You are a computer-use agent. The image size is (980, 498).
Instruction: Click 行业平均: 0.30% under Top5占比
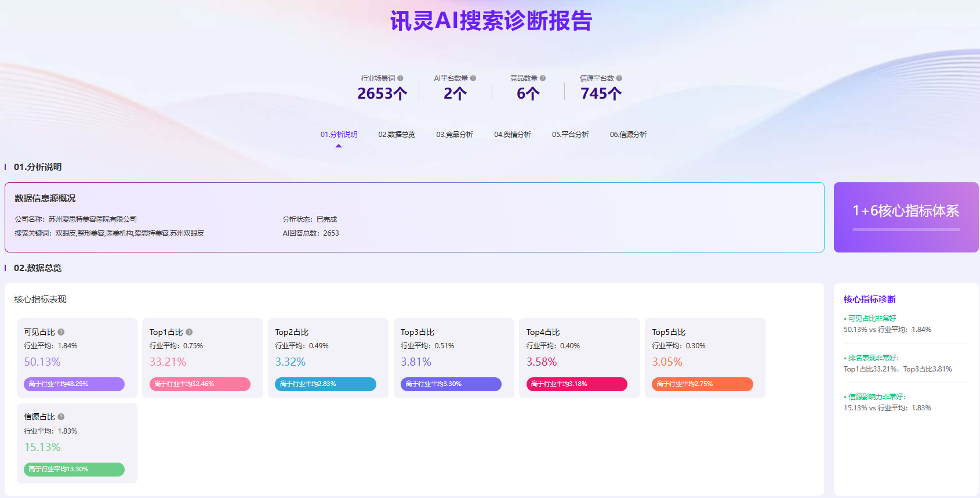coord(679,346)
